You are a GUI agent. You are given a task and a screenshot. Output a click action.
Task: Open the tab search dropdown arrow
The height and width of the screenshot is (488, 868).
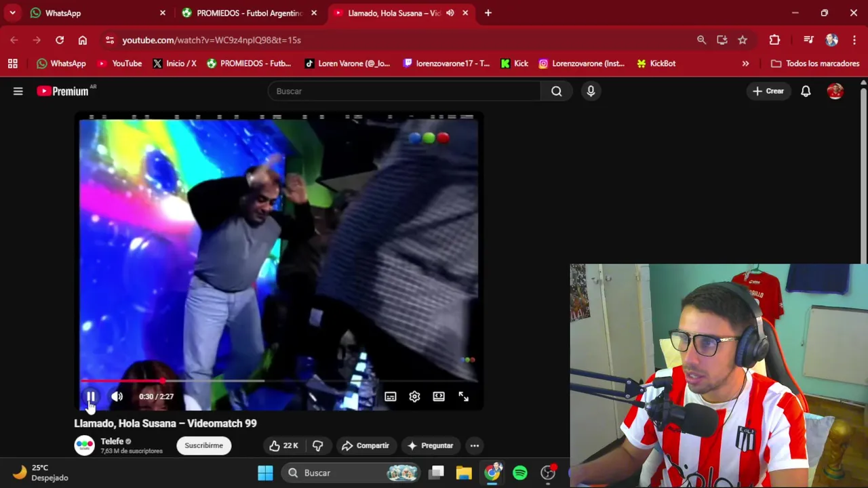12,13
